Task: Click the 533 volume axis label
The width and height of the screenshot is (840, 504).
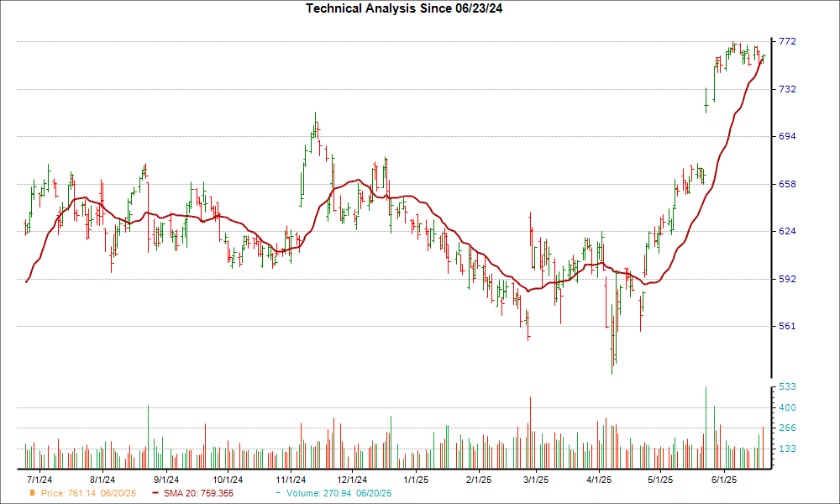Action: coord(787,386)
